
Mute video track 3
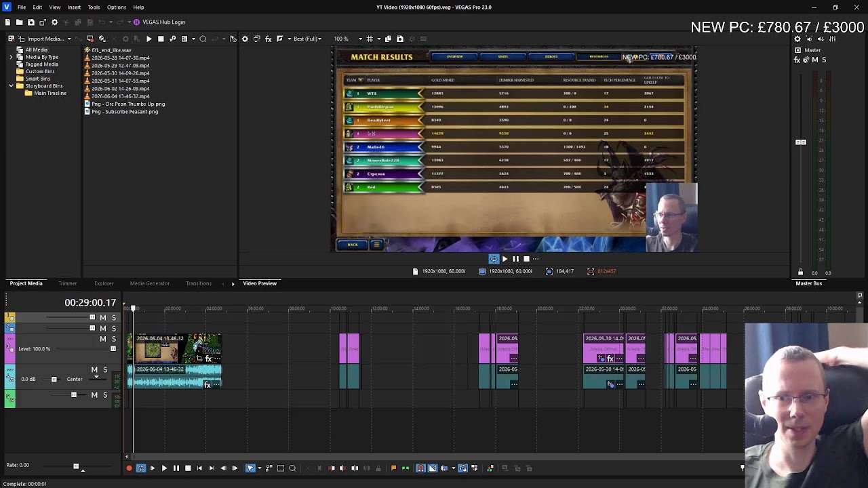(x=103, y=339)
